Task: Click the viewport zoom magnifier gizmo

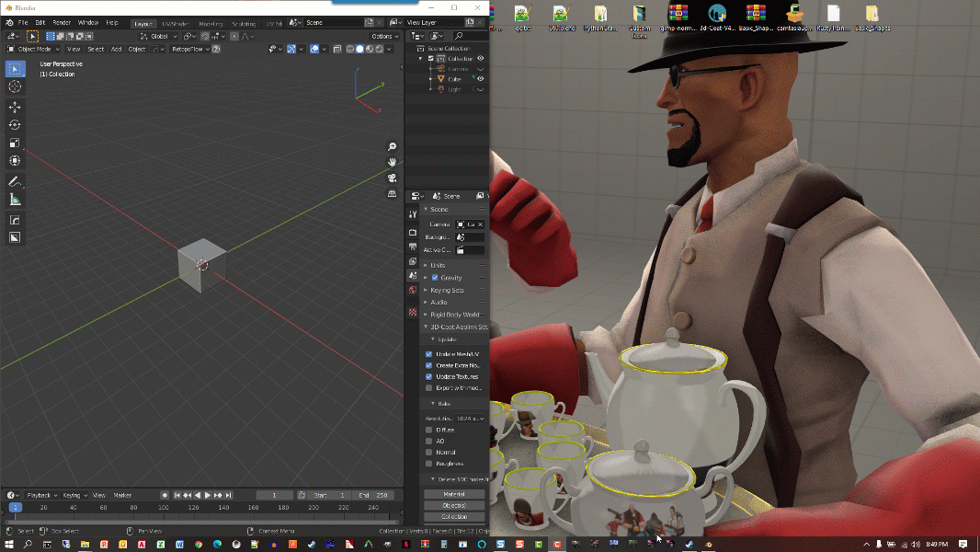Action: point(392,146)
